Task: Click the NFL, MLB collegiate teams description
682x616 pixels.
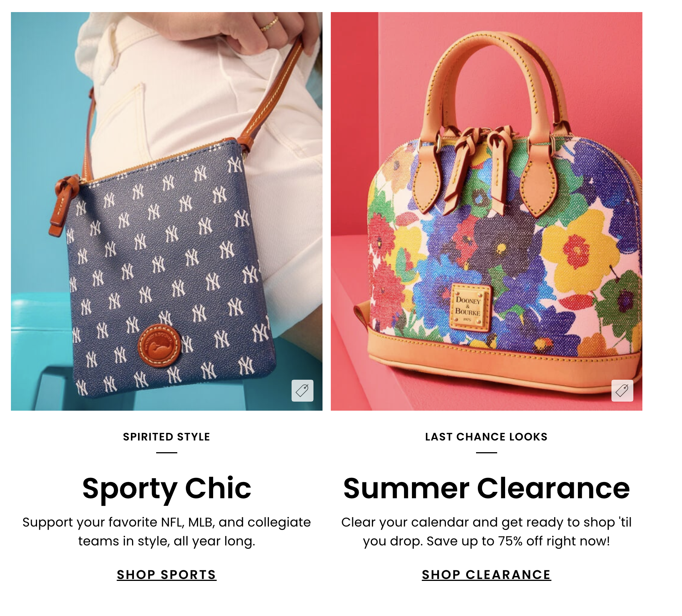Action: point(166,531)
